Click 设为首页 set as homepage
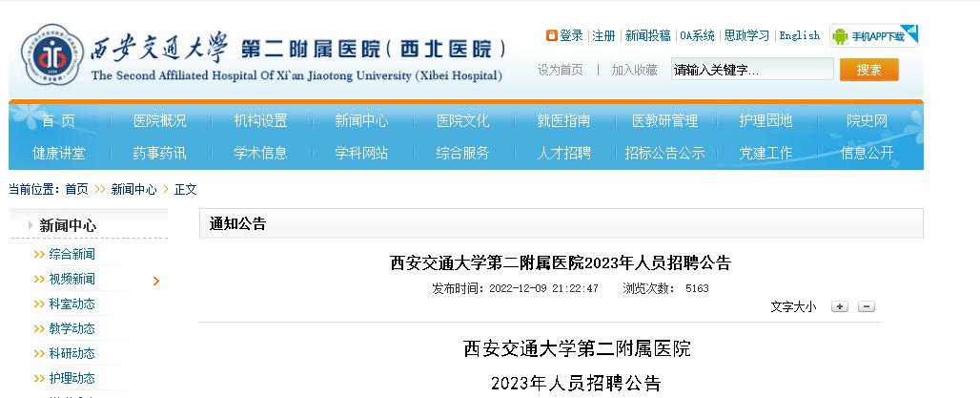 coord(560,70)
